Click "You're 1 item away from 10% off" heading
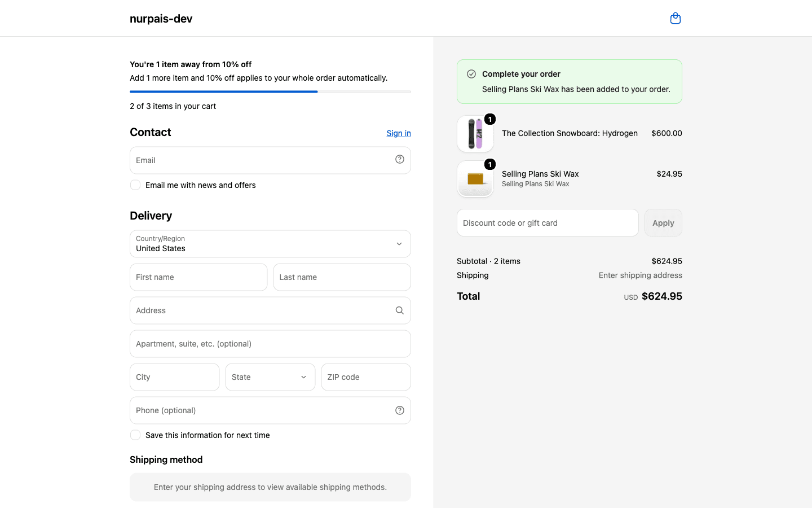 [x=191, y=64]
